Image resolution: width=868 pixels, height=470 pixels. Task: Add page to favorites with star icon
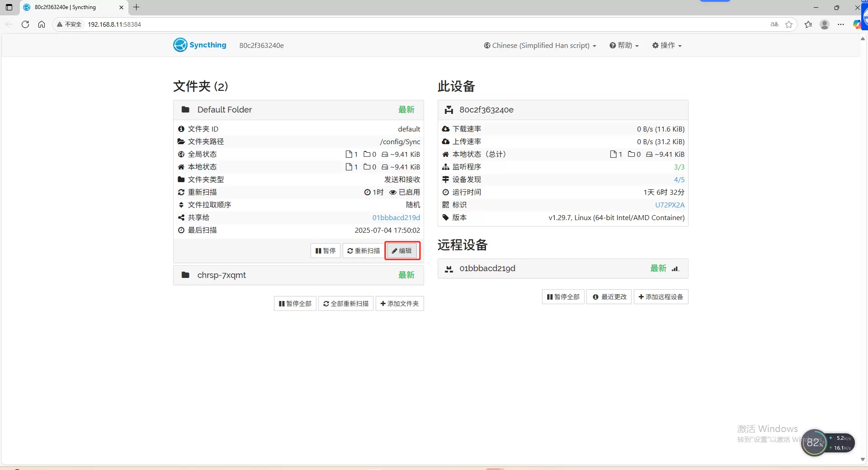(789, 24)
